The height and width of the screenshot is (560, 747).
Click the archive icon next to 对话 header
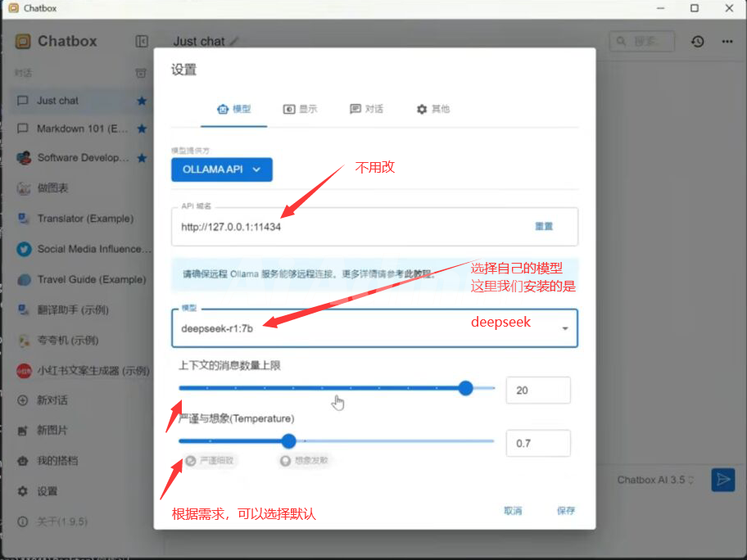(x=141, y=73)
